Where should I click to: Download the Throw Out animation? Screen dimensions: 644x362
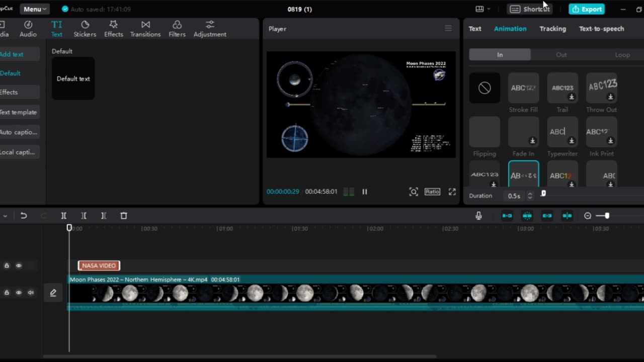coord(610,97)
